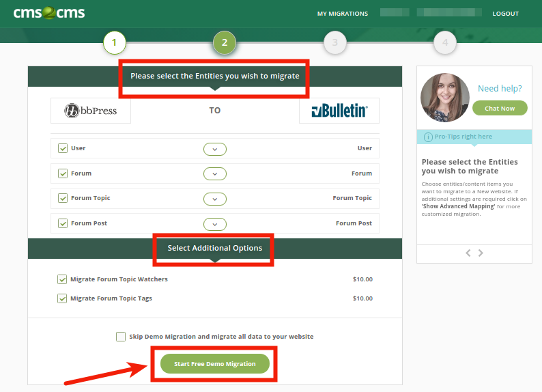Image resolution: width=542 pixels, height=392 pixels.
Task: Go to wizard step 1
Action: (x=115, y=42)
